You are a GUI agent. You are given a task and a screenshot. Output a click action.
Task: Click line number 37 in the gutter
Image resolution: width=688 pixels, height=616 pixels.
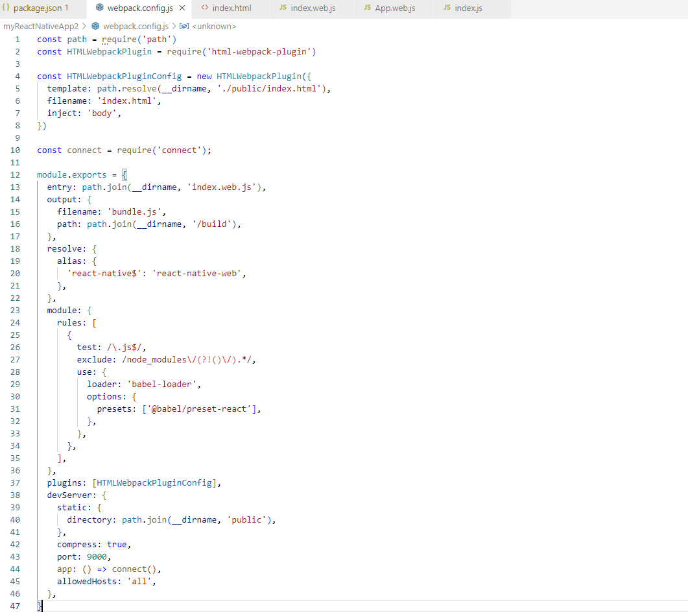(x=15, y=482)
